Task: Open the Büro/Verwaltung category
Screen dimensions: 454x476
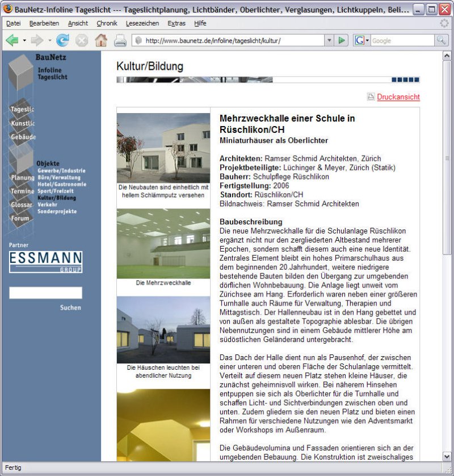Action: 59,177
